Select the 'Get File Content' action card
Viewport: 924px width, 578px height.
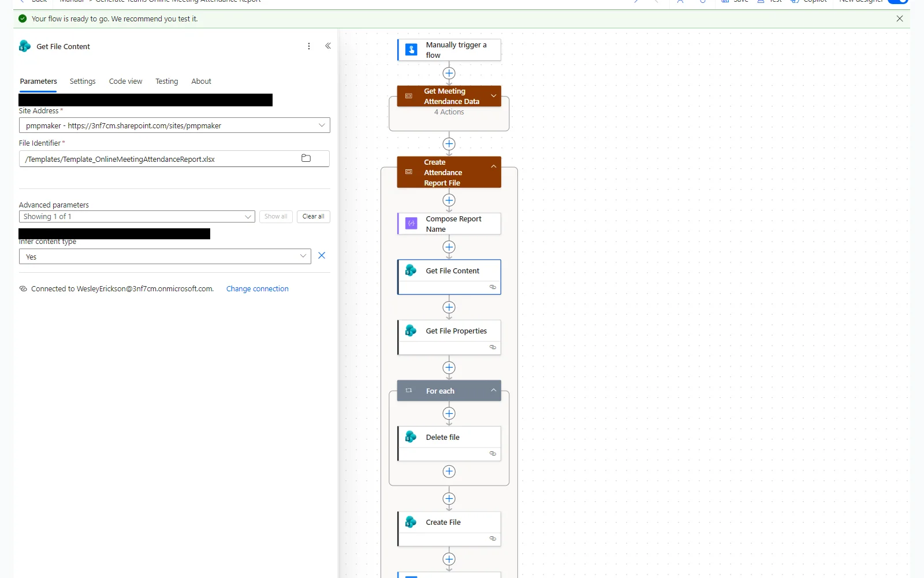[449, 277]
